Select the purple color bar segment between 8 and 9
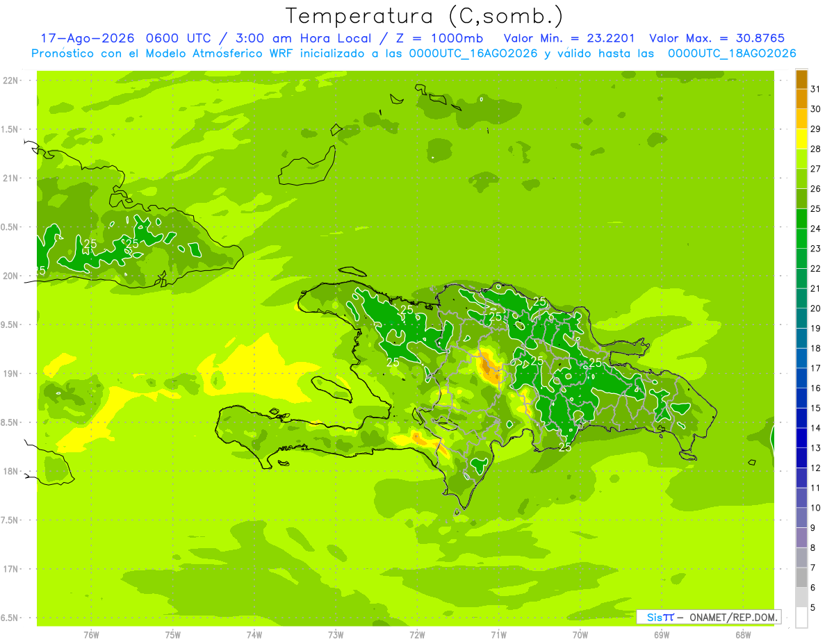The height and width of the screenshot is (644, 834). pyautogui.click(x=801, y=538)
